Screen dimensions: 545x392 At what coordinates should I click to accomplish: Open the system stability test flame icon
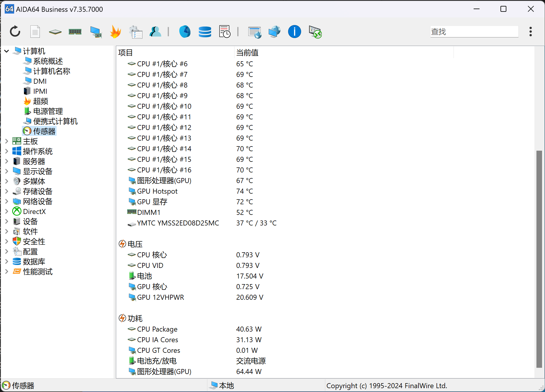click(115, 32)
